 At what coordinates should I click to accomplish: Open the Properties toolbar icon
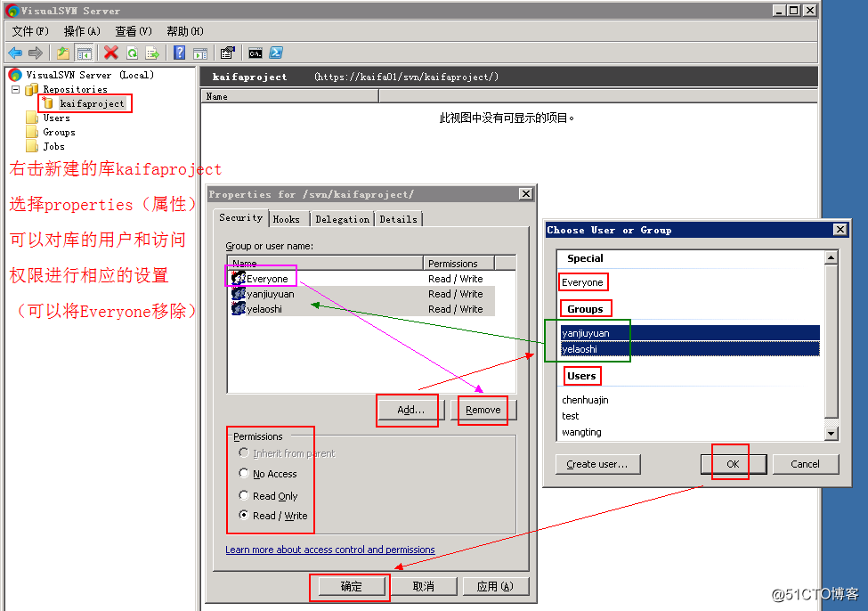228,53
